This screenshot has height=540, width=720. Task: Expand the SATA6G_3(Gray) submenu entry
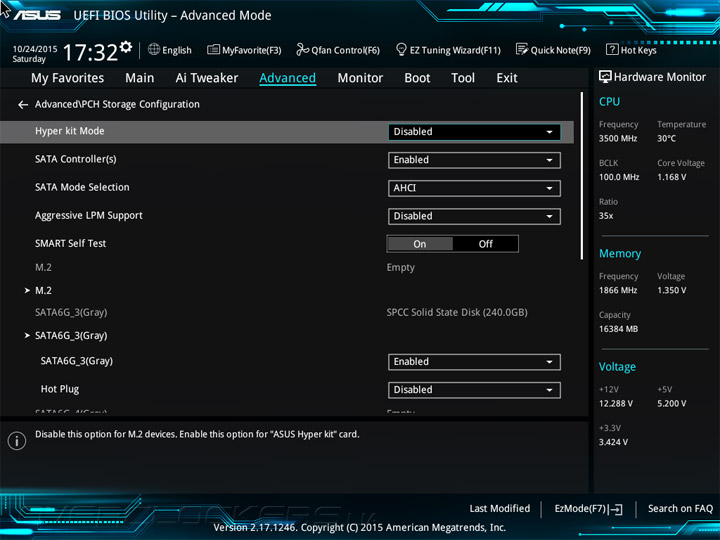(71, 336)
